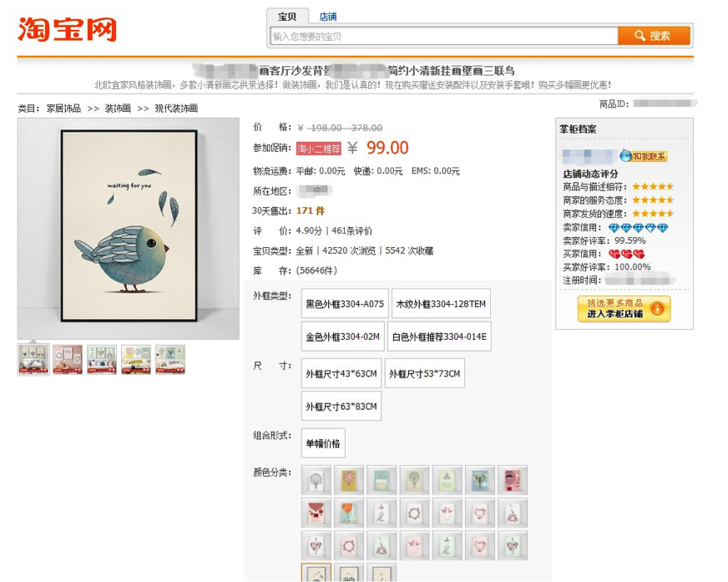Click the 42520 次浏览 view count
Screen dimensions: 728x582
click(349, 251)
